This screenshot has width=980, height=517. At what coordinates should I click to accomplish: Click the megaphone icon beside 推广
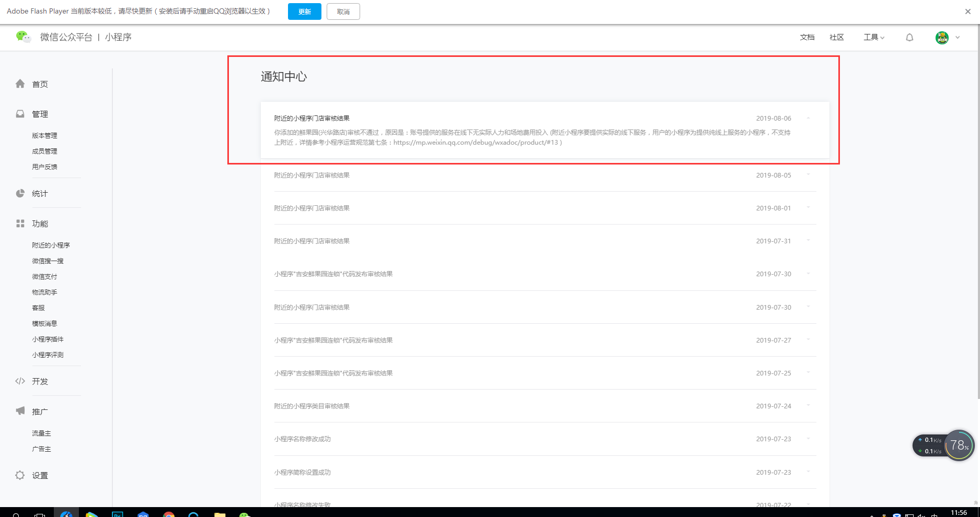(x=20, y=411)
